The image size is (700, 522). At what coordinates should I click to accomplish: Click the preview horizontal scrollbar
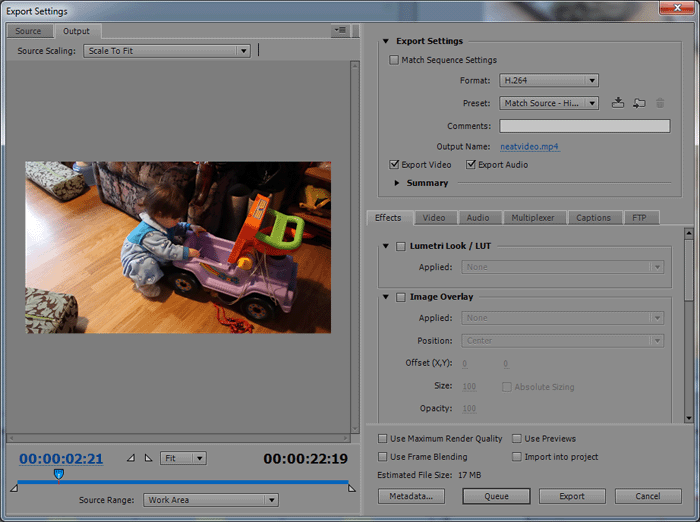click(178, 438)
